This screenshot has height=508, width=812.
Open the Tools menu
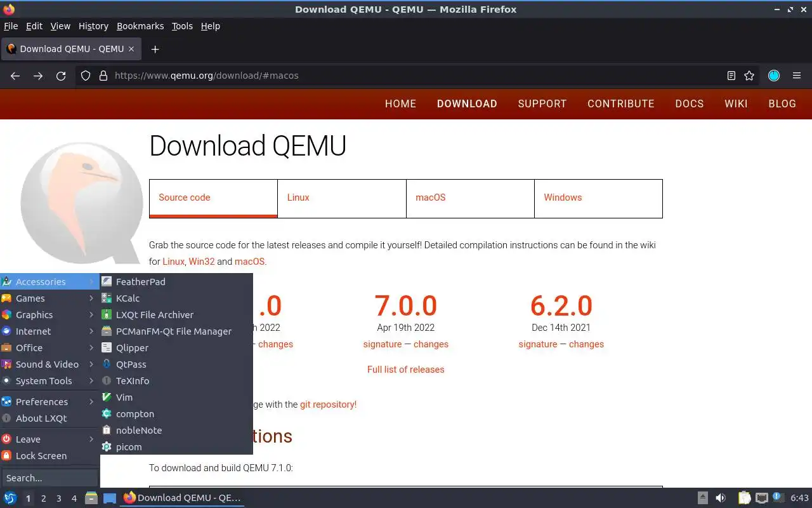[x=182, y=26]
